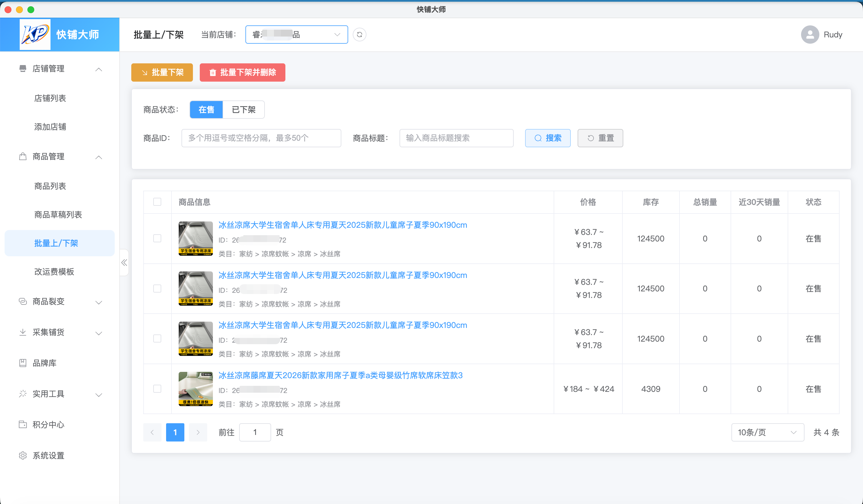The height and width of the screenshot is (504, 863).
Task: Click the 店铺管理 store icon
Action: click(x=23, y=68)
